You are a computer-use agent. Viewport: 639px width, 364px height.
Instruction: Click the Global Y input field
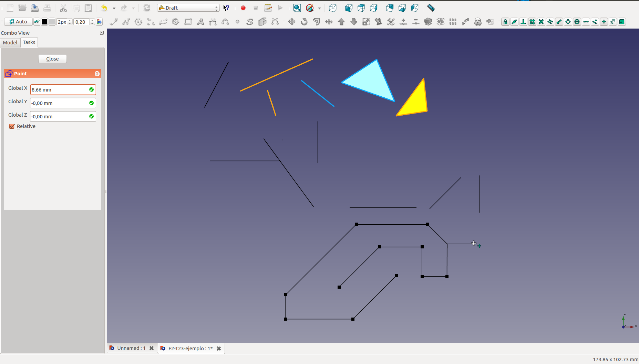tap(59, 103)
